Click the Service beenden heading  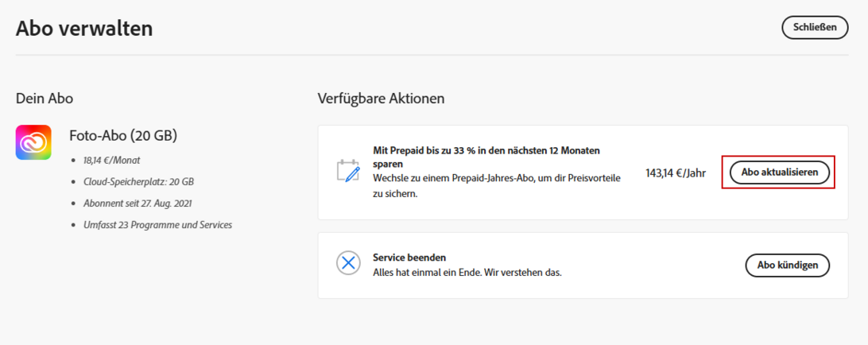(x=409, y=258)
